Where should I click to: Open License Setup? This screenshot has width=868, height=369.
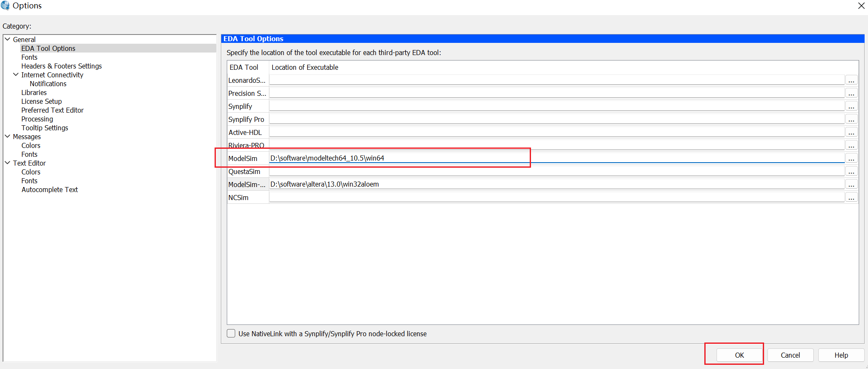[42, 101]
